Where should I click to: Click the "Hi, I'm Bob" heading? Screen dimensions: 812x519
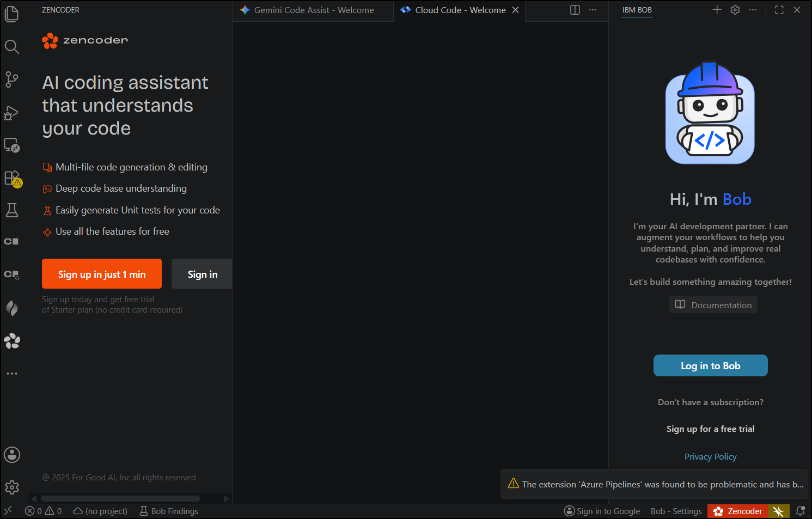(x=711, y=199)
